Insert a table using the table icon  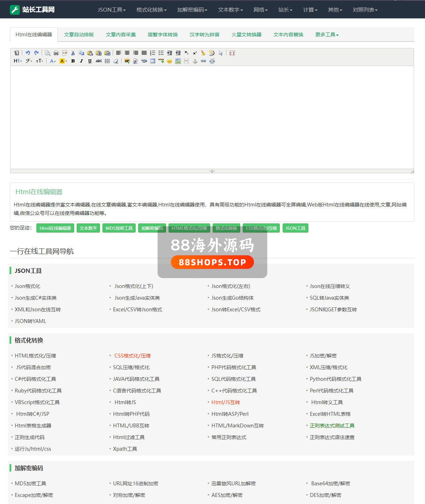(x=153, y=61)
